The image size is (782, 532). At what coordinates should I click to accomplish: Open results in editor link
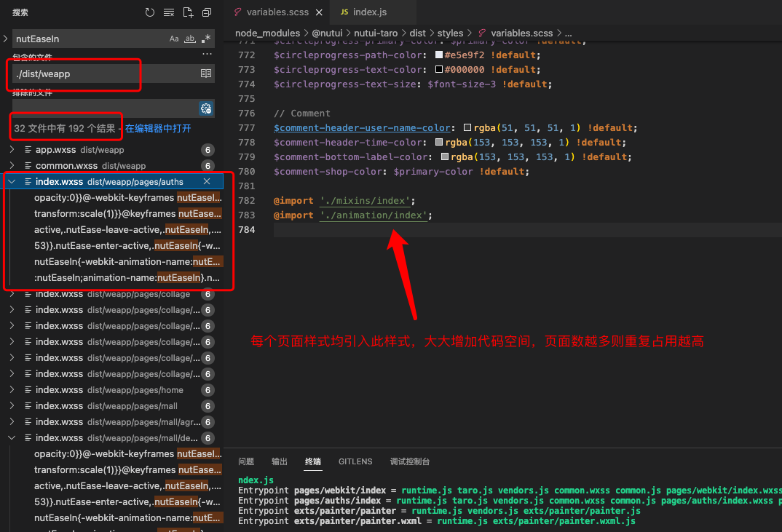tap(158, 129)
